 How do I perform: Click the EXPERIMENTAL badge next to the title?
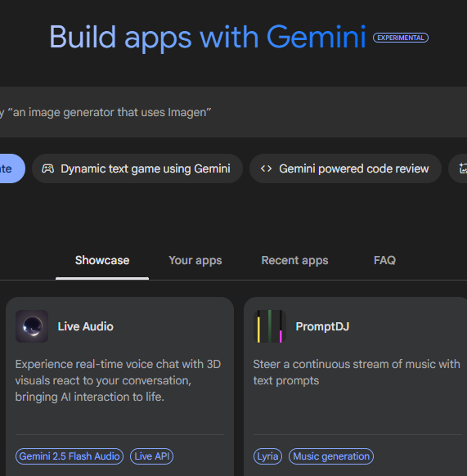pos(401,38)
